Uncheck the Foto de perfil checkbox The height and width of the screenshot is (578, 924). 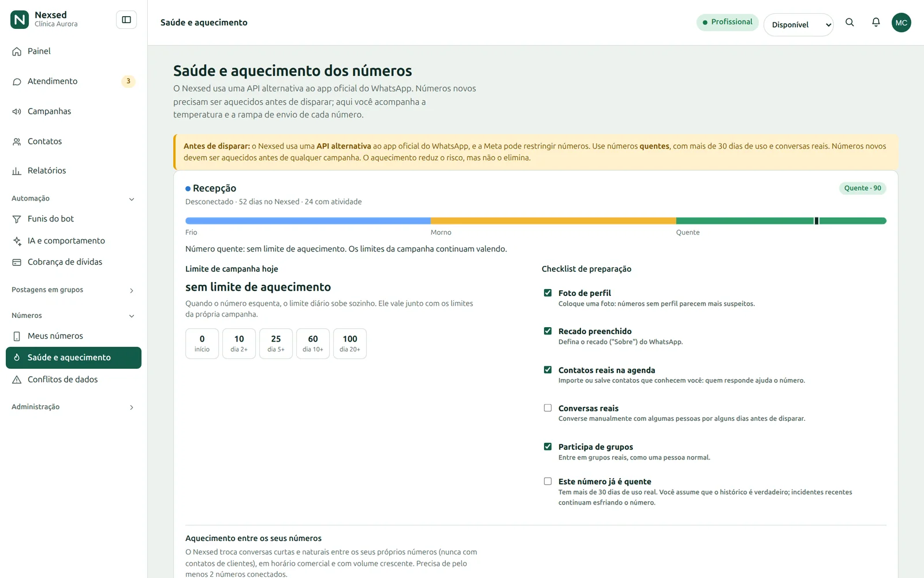(547, 293)
